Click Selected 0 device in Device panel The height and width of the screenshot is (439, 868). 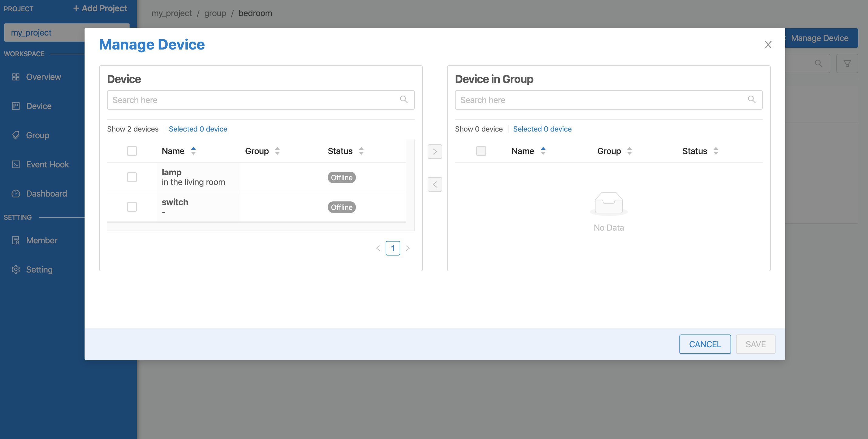coord(198,129)
